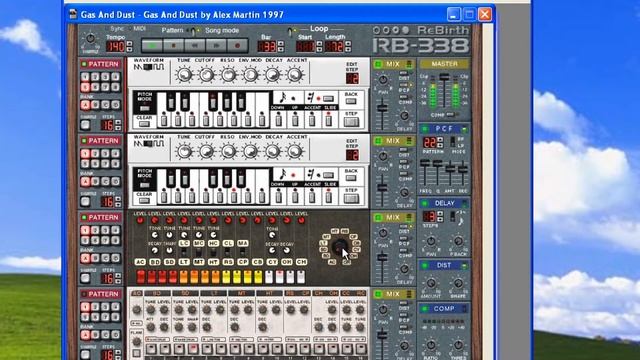Enable the SLIDE button on first synth
Image resolution: width=640 pixels, height=360 pixels.
click(x=329, y=120)
